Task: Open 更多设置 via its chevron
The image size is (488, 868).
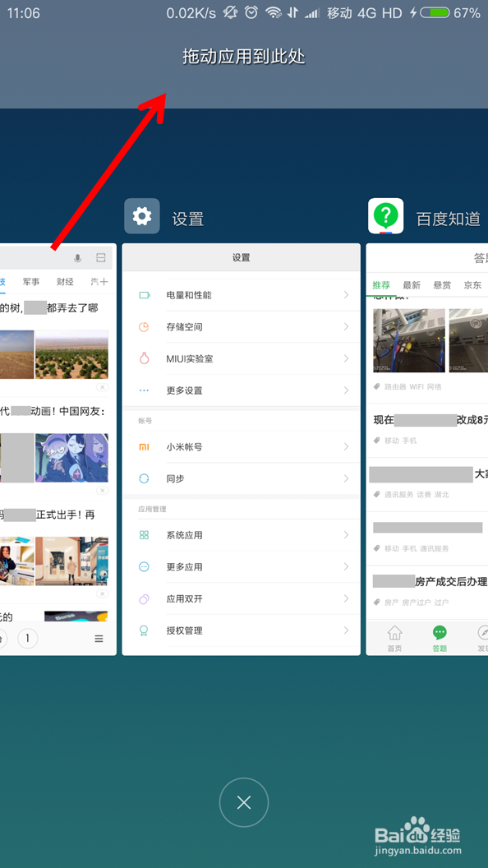Action: [x=346, y=390]
